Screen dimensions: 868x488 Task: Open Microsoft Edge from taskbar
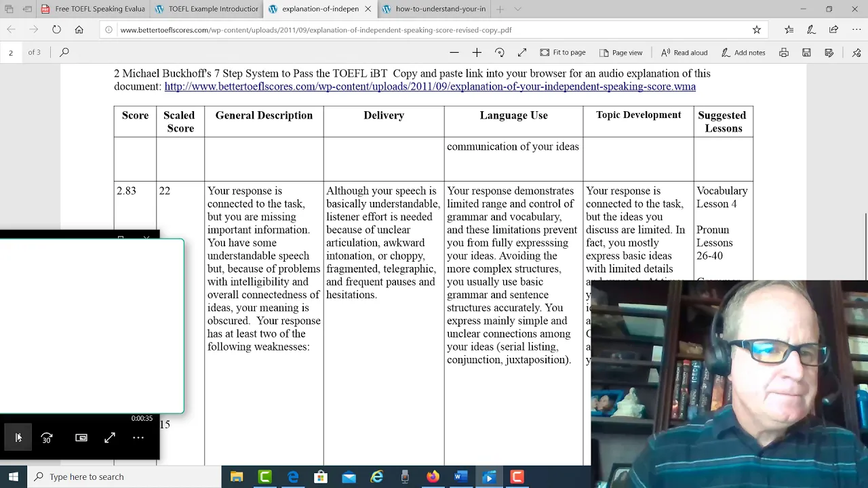click(293, 477)
